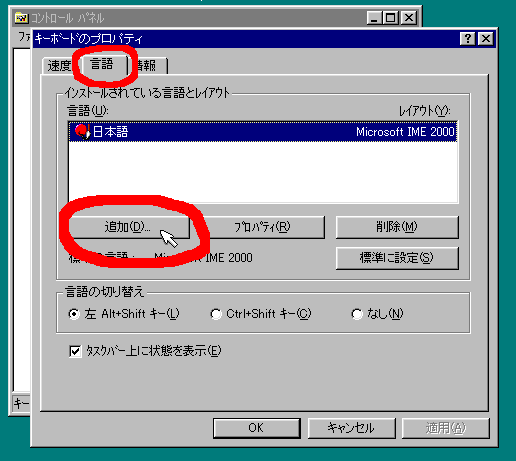Viewport: 516px width, 461px height.
Task: Click the question mark help icon
Action: [468, 39]
